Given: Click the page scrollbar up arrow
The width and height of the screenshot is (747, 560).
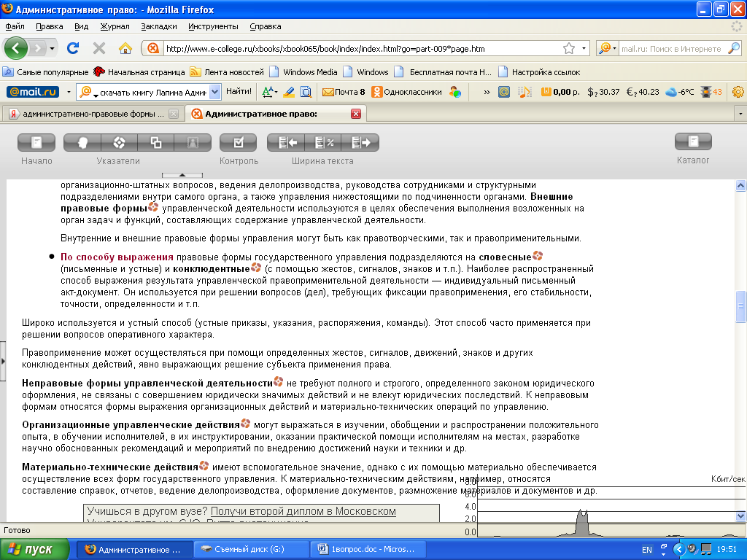Looking at the screenshot, I should pyautogui.click(x=740, y=186).
